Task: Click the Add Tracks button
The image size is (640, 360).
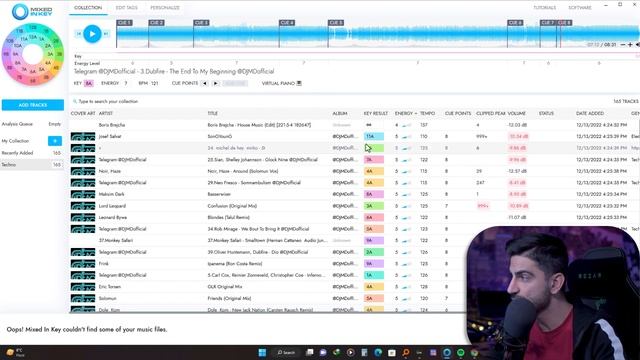Action: pyautogui.click(x=33, y=105)
